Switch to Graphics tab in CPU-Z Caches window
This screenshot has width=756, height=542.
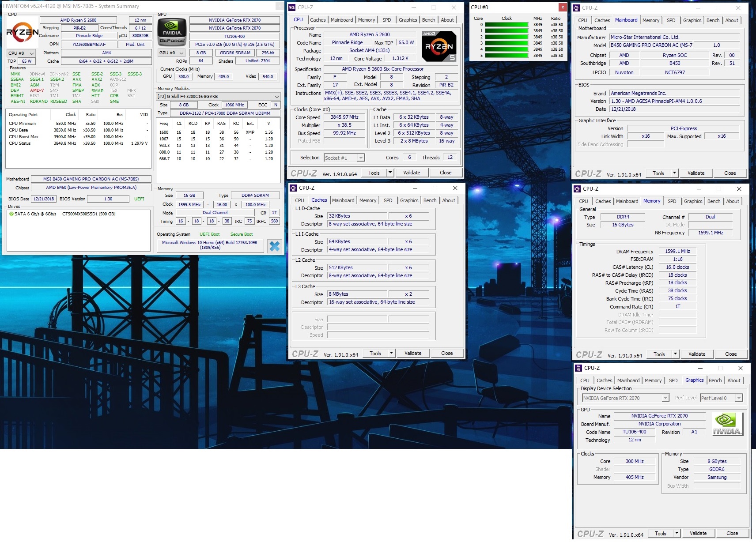pyautogui.click(x=409, y=200)
